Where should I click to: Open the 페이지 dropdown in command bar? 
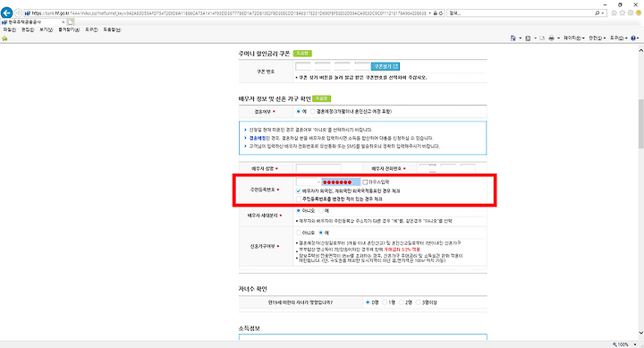[x=573, y=38]
